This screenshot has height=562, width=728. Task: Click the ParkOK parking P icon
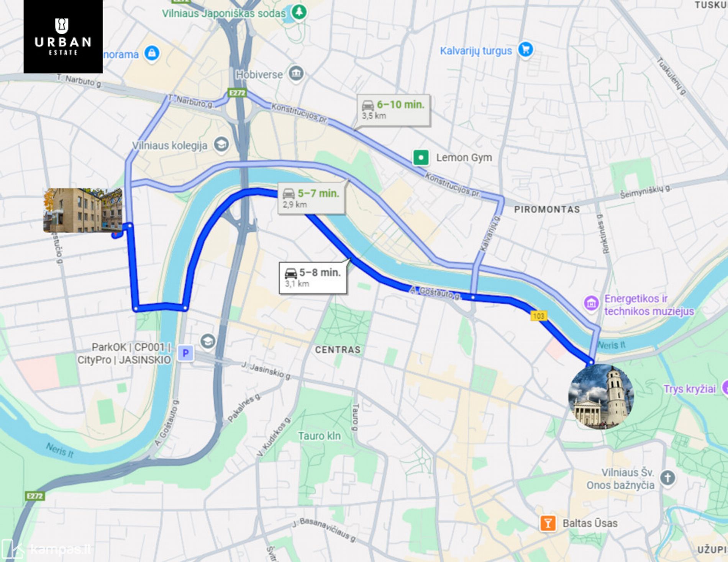186,353
